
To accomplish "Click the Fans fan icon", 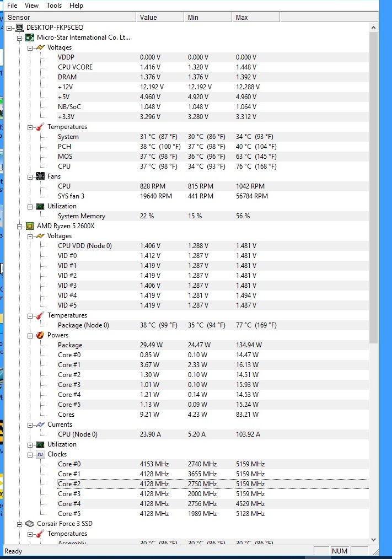I will [40, 176].
